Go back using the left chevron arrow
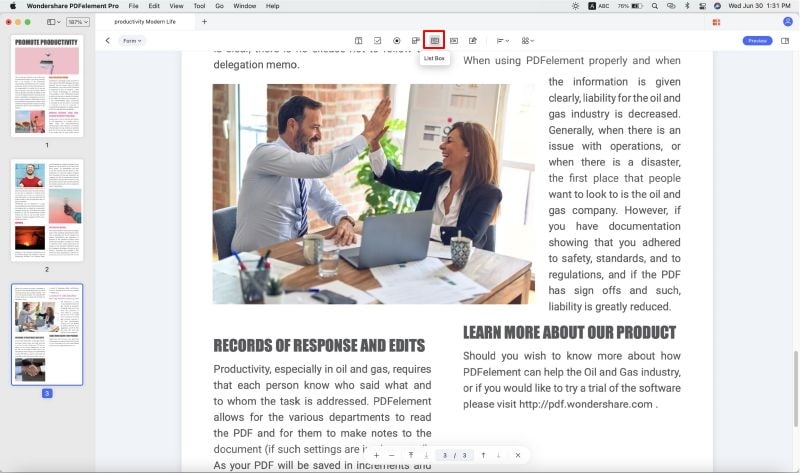The image size is (800, 473). coord(108,40)
